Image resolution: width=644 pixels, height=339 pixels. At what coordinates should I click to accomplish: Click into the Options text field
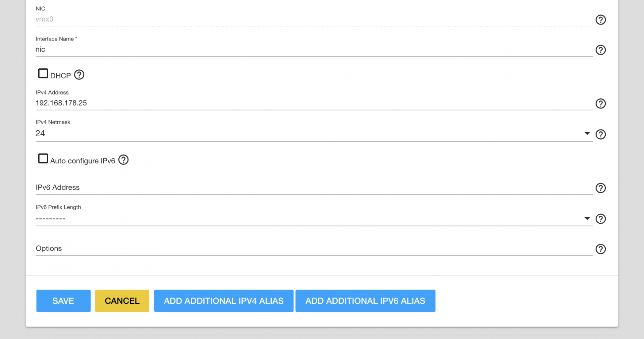(314, 249)
